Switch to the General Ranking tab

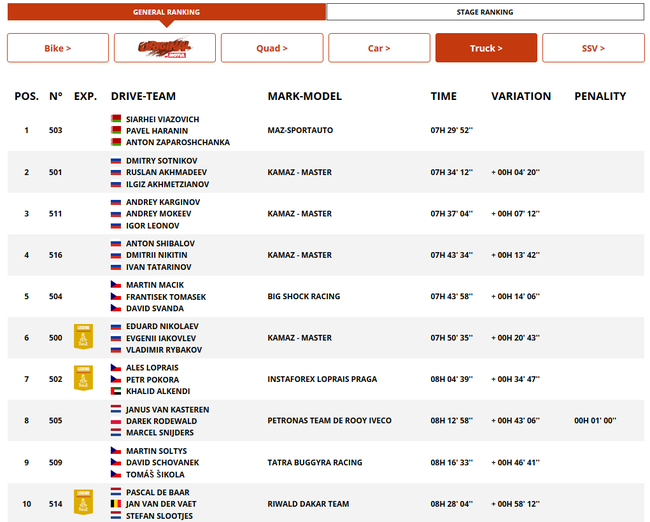[x=166, y=12]
